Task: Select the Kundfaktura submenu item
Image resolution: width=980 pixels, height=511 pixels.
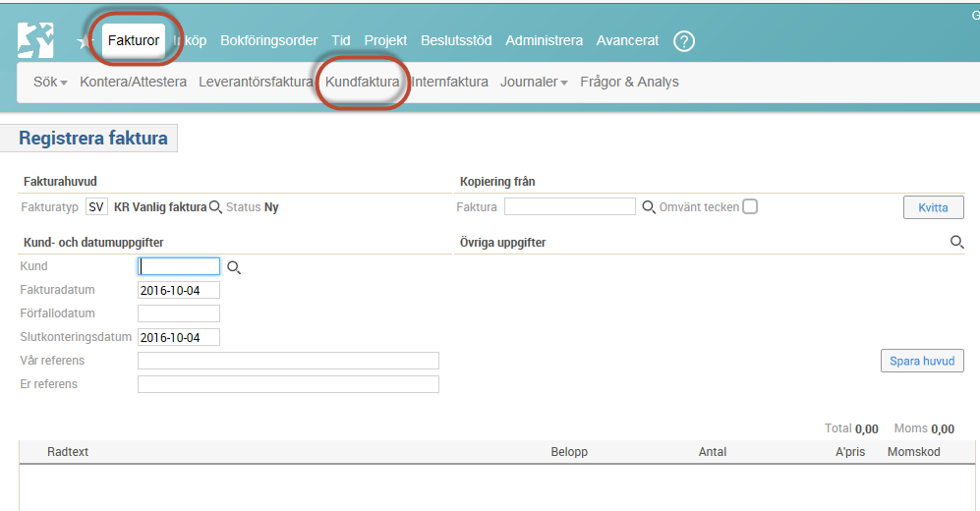Action: coord(362,82)
